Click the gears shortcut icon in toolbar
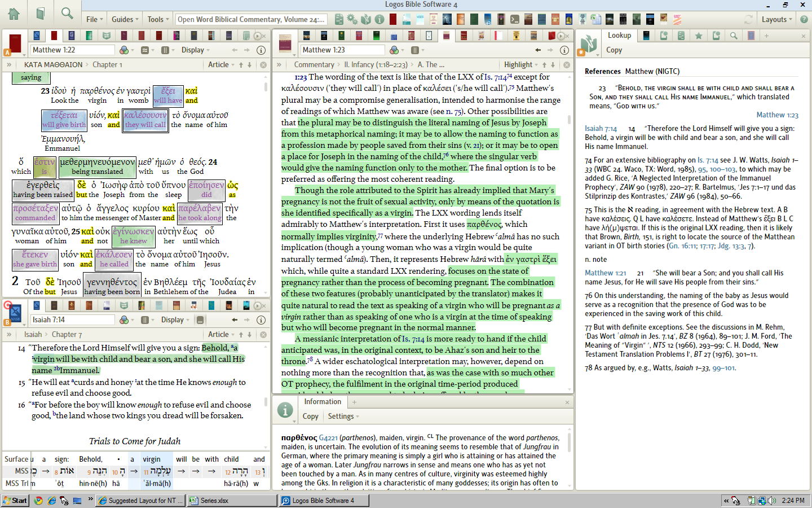812x508 pixels. (x=352, y=19)
